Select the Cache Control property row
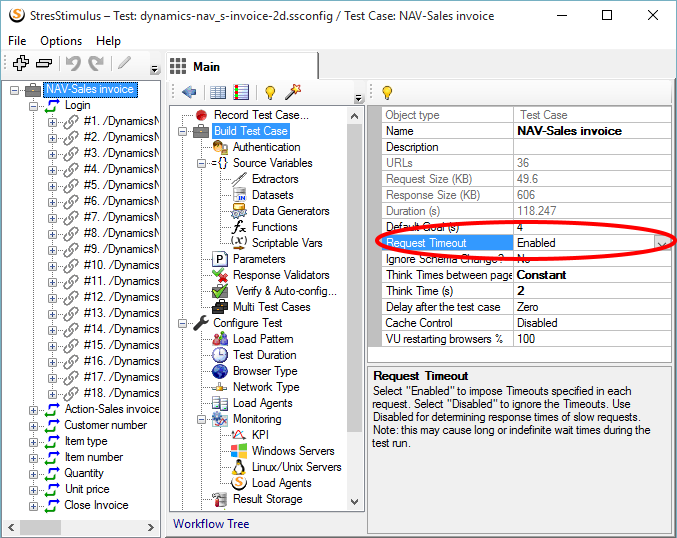Viewport: 677px width, 538px height. pyautogui.click(x=526, y=323)
